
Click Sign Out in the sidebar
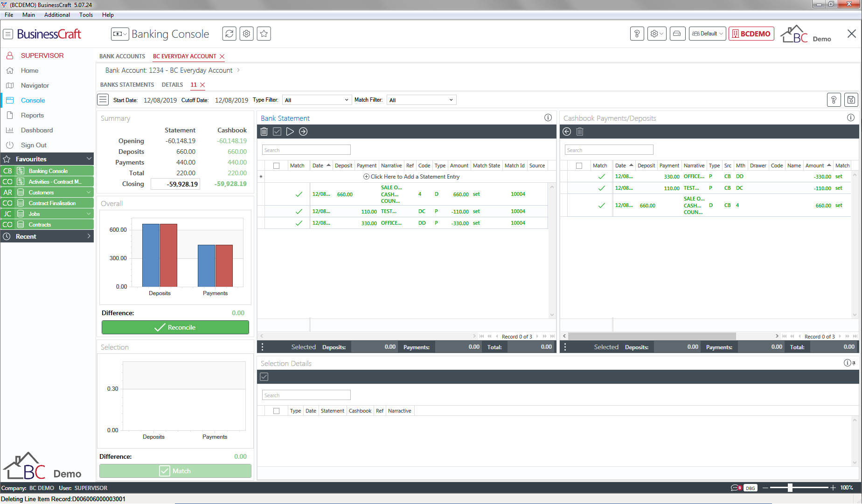pyautogui.click(x=34, y=145)
